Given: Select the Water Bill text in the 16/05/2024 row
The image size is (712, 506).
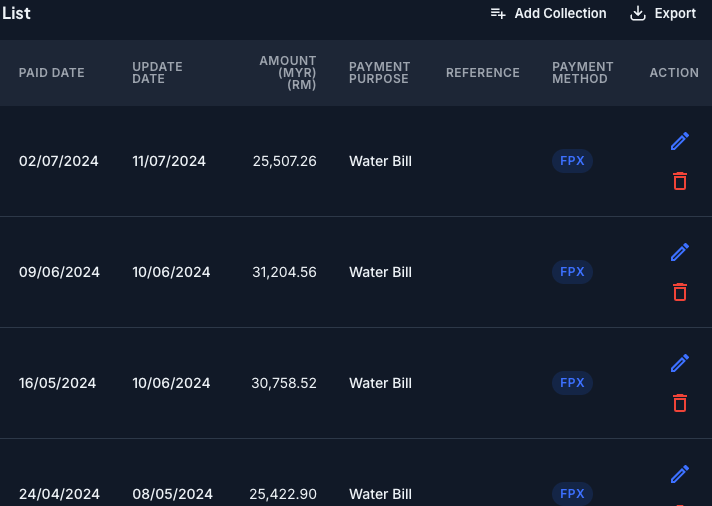Looking at the screenshot, I should pos(380,383).
